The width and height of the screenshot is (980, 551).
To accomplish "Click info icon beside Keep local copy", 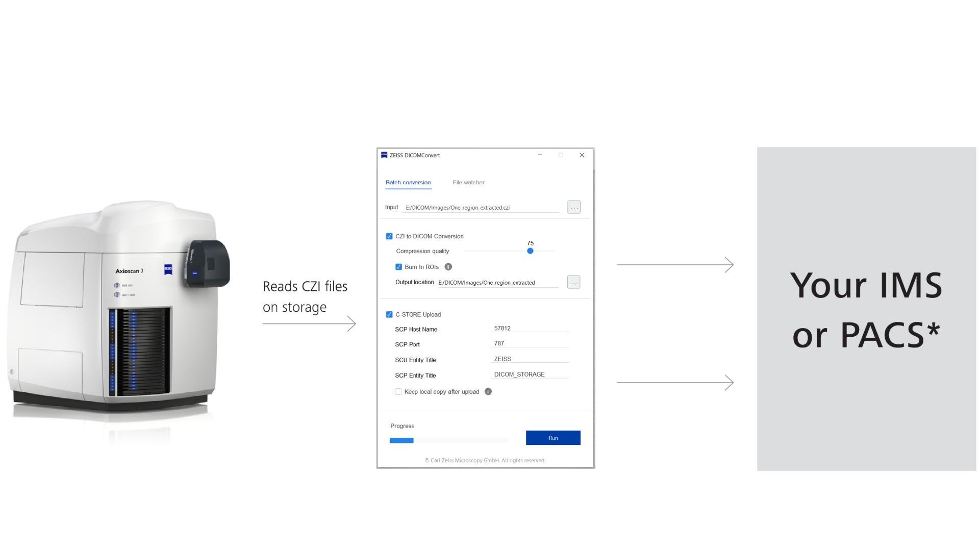I will point(488,392).
